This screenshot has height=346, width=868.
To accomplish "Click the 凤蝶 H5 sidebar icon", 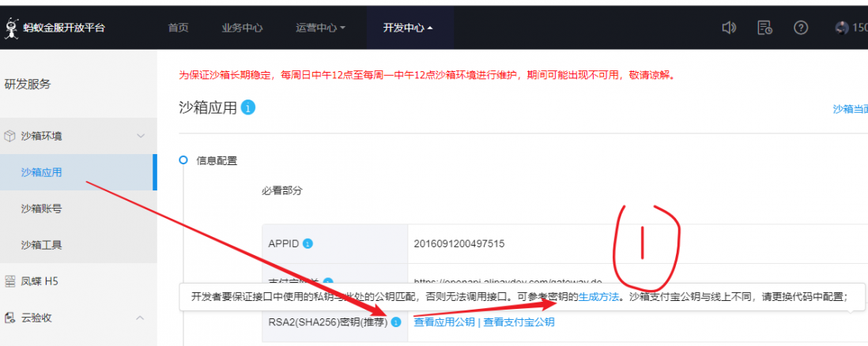I will tap(9, 282).
